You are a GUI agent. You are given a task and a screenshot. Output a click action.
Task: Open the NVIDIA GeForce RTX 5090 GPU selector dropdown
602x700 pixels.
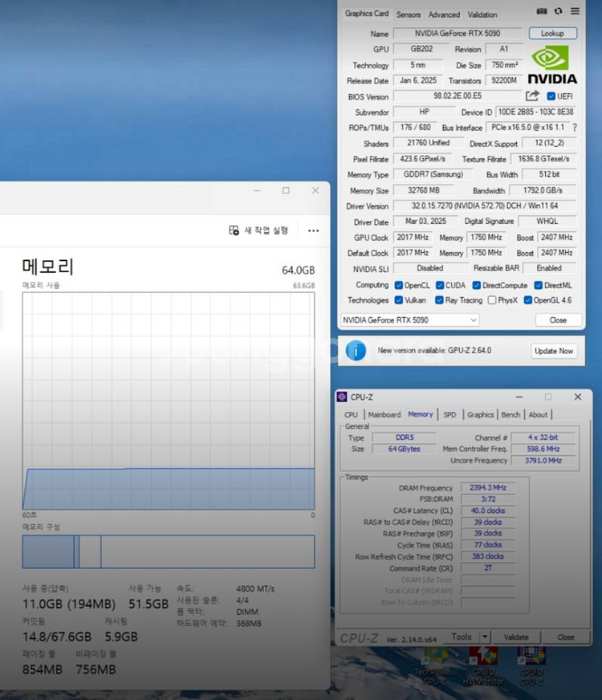[409, 320]
